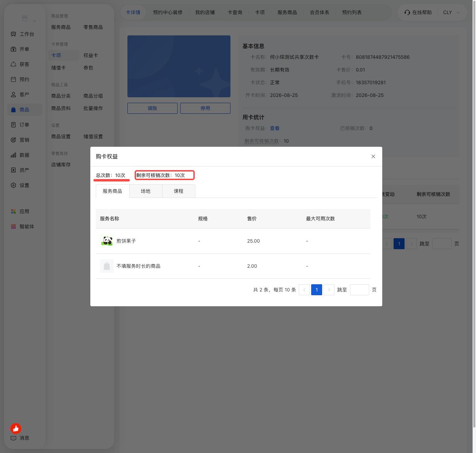Open the 工作台 workbench sidebar icon

click(13, 34)
